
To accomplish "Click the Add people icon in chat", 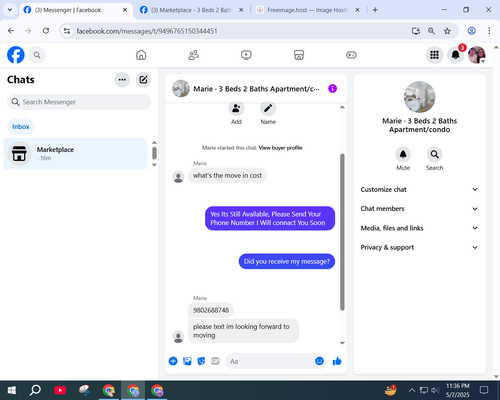I will coord(236,108).
